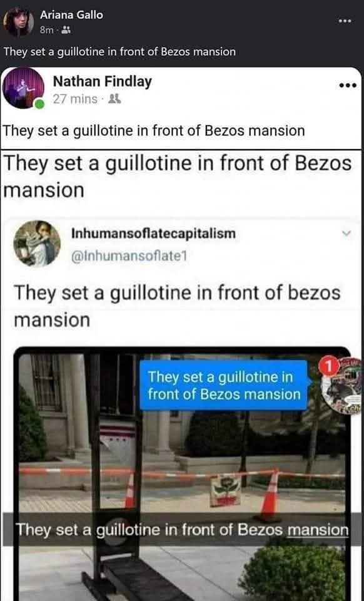Tap the blue messenger chat bubble
364x601 pixels.
click(x=224, y=385)
